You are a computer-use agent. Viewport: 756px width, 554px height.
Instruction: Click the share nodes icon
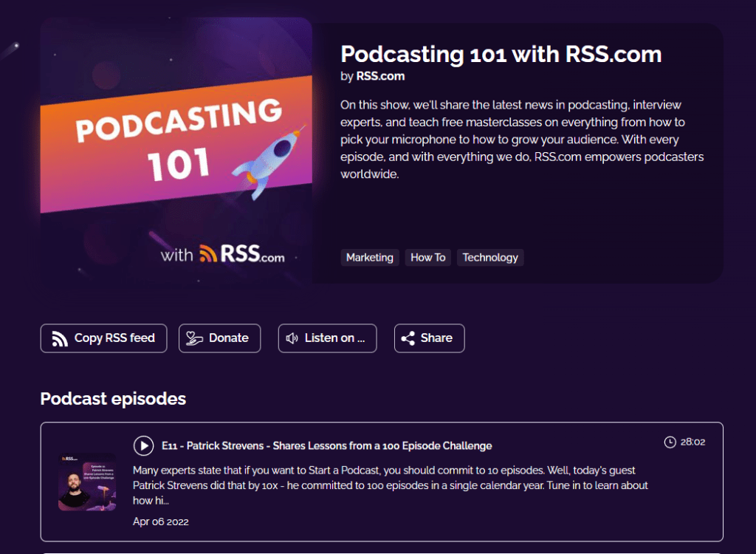point(408,338)
